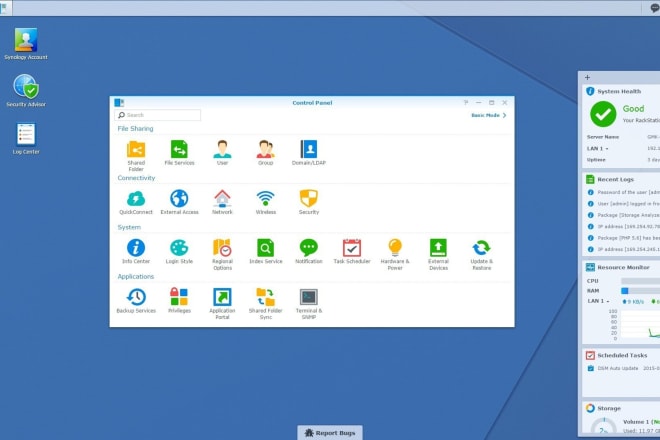Launch Synology Account desktop shortcut
Screen dimensions: 660x440
tap(26, 44)
